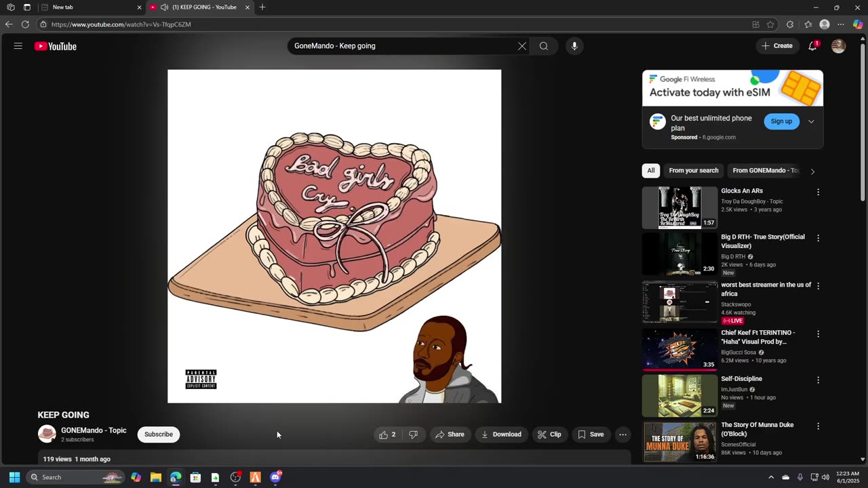Open File Explorer from taskbar
This screenshot has height=488, width=868.
pos(156,477)
